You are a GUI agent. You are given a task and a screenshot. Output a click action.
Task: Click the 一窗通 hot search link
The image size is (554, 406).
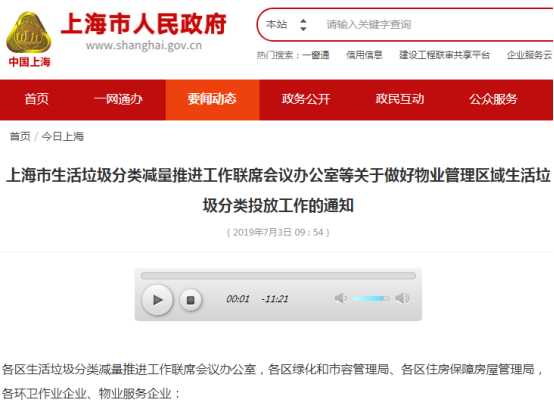click(x=316, y=55)
